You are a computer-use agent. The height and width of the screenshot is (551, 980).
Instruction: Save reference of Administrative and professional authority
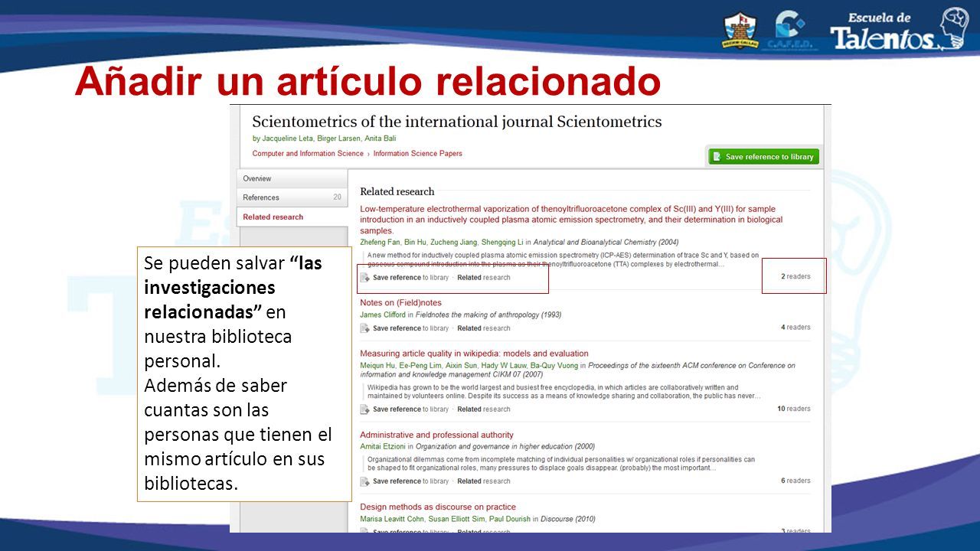point(410,481)
